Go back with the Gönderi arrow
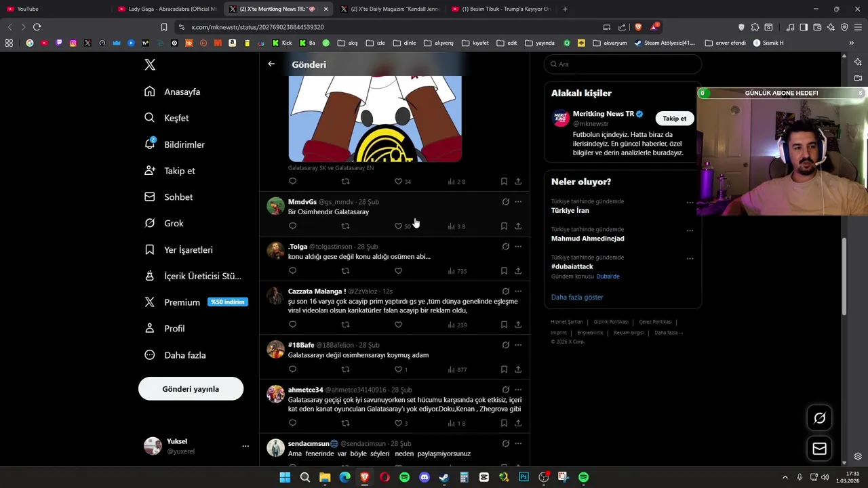The image size is (868, 488). point(271,64)
